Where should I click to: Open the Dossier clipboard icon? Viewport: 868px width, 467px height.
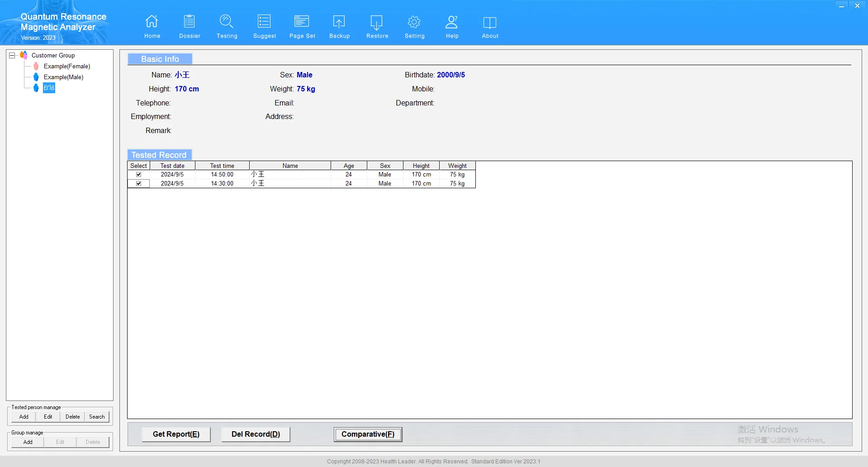tap(190, 22)
